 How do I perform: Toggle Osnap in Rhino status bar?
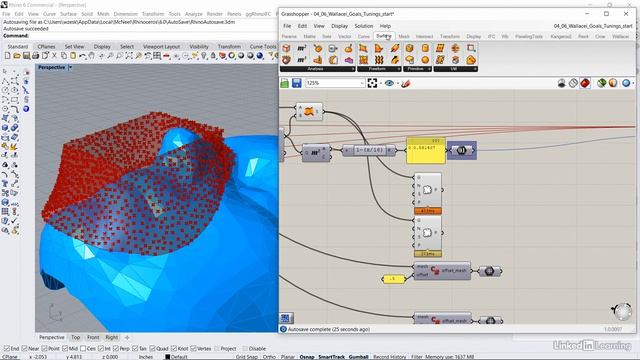(307, 357)
